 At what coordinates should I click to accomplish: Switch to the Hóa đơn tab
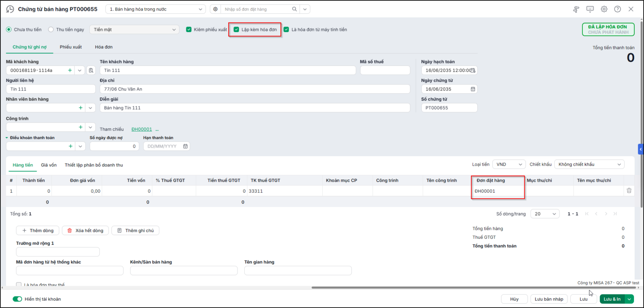tap(104, 47)
